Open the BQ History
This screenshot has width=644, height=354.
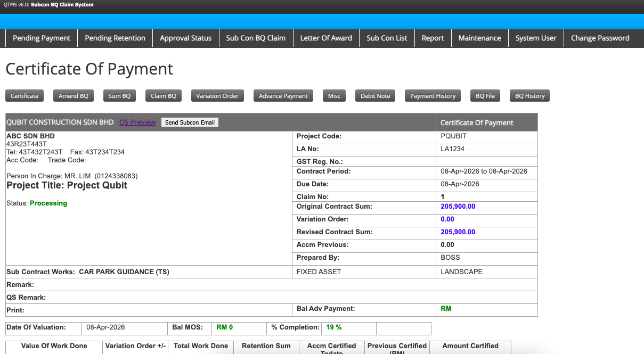click(x=530, y=96)
